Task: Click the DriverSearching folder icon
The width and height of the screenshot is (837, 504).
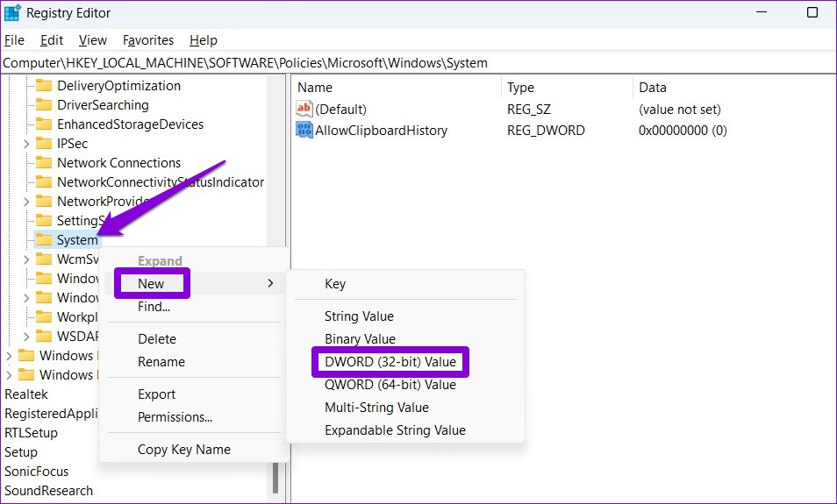Action: tap(44, 105)
